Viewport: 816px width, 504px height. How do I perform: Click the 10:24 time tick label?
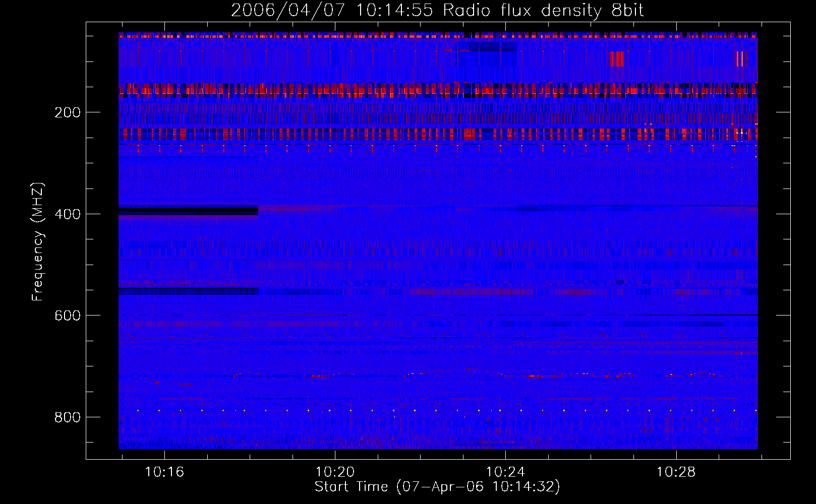click(505, 472)
